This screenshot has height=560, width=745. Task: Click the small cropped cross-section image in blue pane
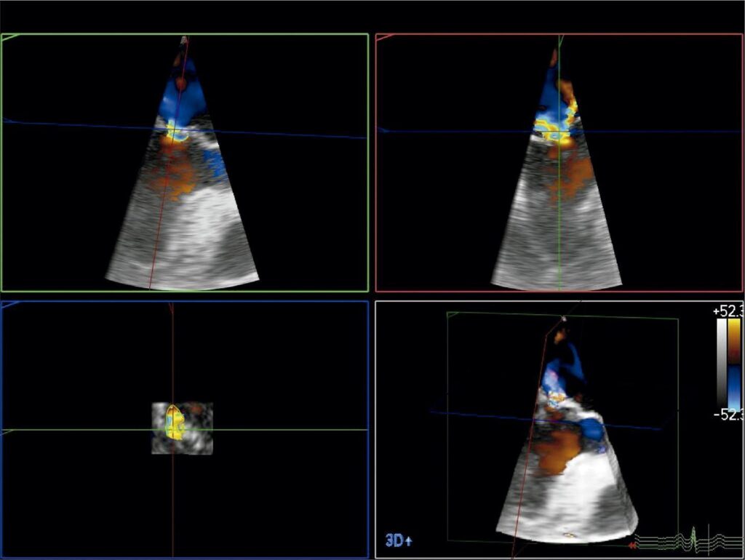coord(183,428)
